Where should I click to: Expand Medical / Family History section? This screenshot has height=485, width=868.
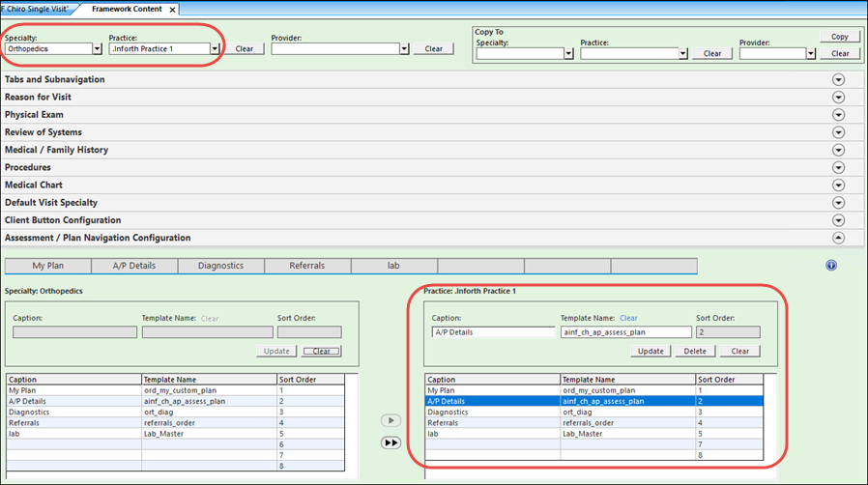pyautogui.click(x=839, y=150)
